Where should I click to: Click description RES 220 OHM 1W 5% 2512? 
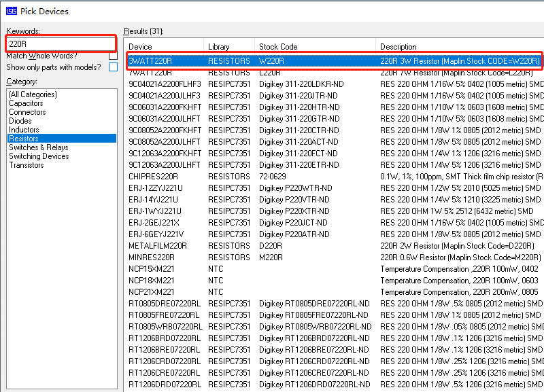[x=456, y=211]
